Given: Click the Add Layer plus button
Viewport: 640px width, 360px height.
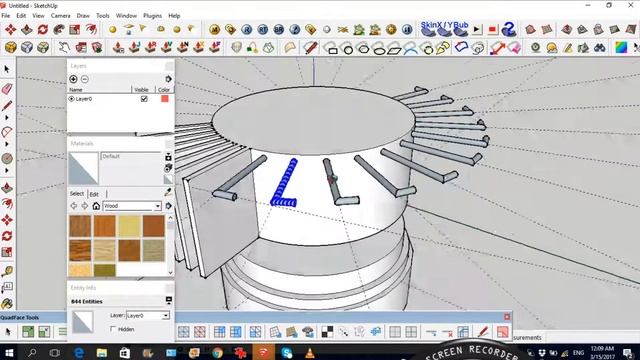Looking at the screenshot, I should pos(73,79).
